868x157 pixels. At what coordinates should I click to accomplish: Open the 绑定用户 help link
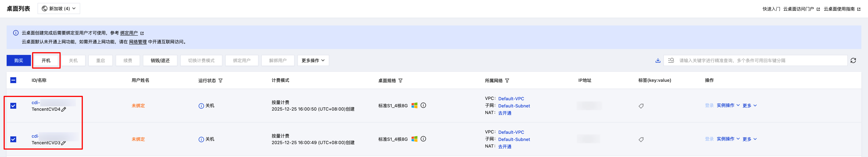129,33
